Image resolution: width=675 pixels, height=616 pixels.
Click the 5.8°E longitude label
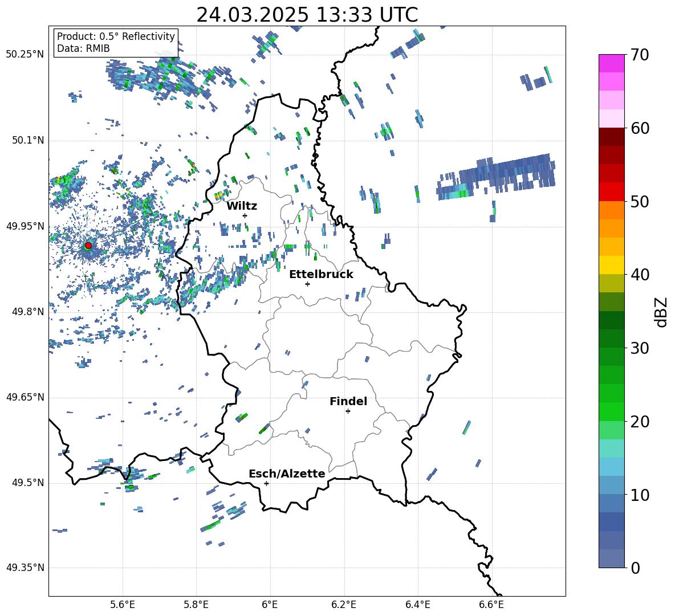pos(196,605)
